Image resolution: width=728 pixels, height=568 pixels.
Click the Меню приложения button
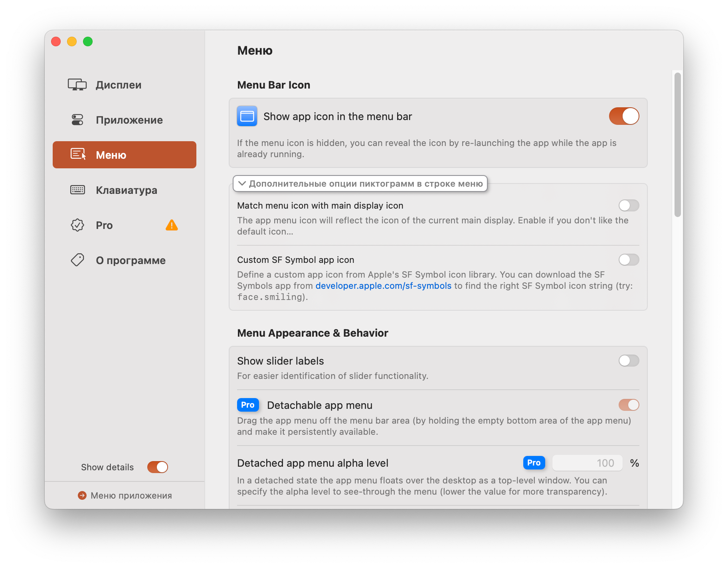coord(125,495)
